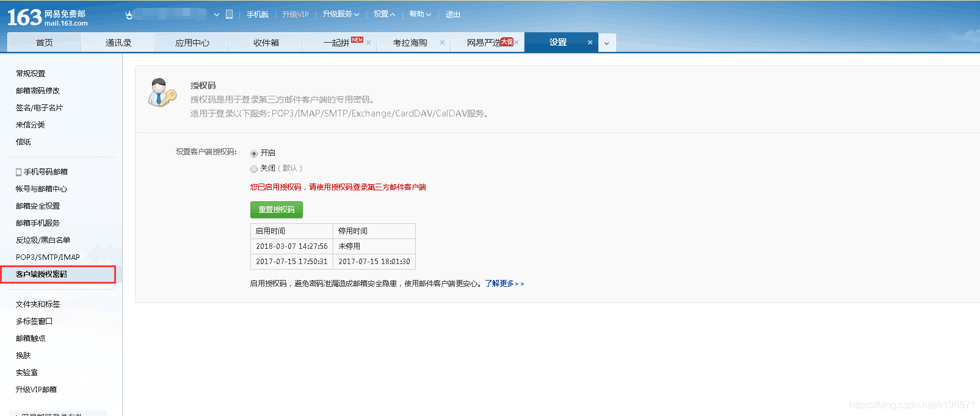980x416 pixels.
Task: Open 信纸 settings
Action: click(23, 142)
